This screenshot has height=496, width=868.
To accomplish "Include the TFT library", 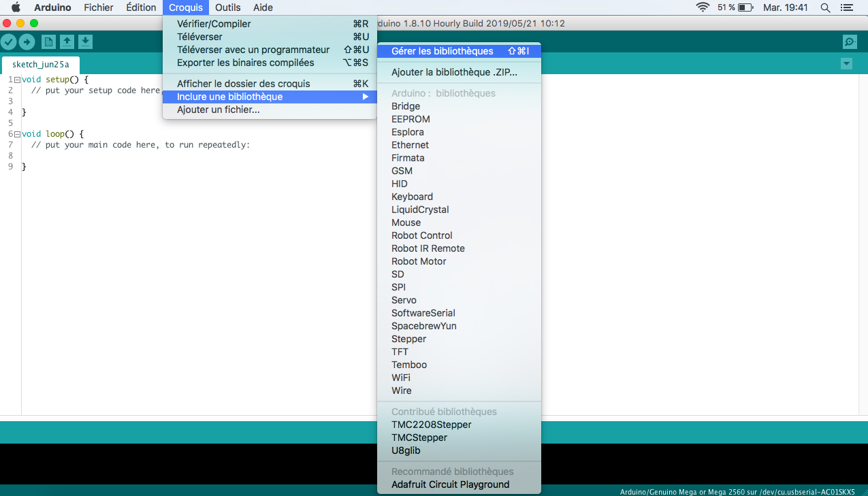I will (460, 352).
